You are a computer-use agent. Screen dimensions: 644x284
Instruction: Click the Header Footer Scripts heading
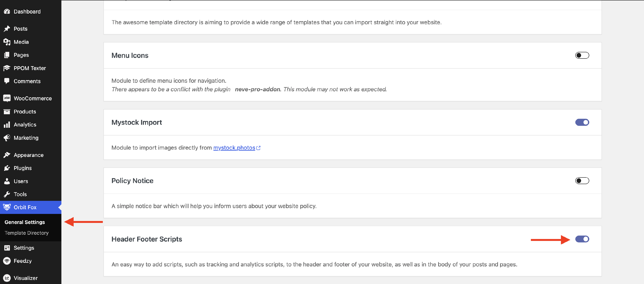coord(147,239)
